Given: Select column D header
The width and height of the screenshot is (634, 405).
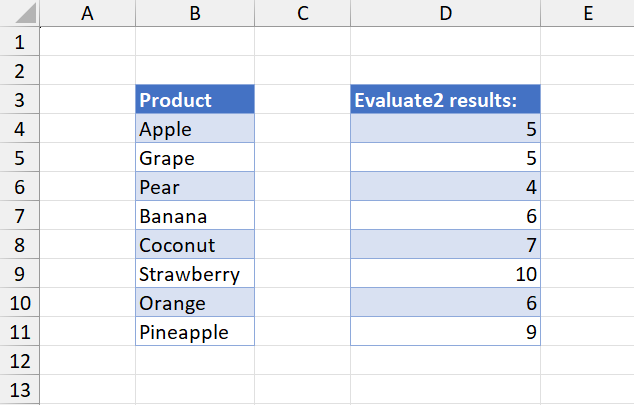Looking at the screenshot, I should [446, 13].
